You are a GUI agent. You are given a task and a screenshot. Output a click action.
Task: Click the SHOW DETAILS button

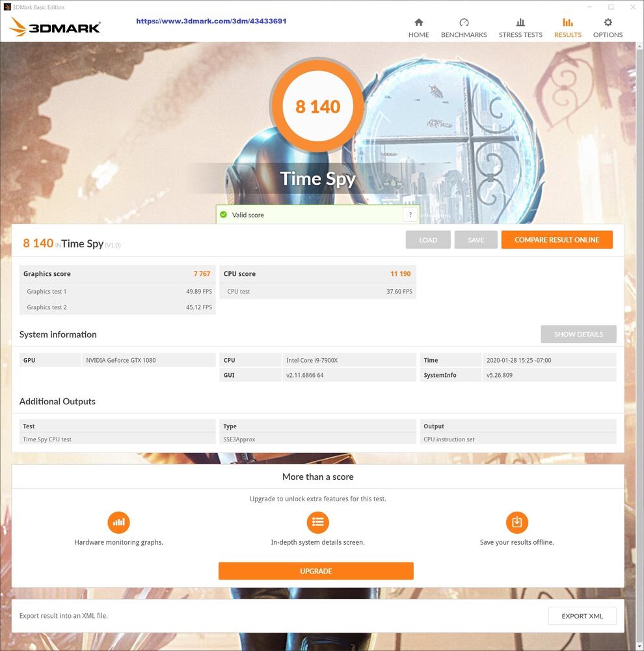pyautogui.click(x=578, y=334)
